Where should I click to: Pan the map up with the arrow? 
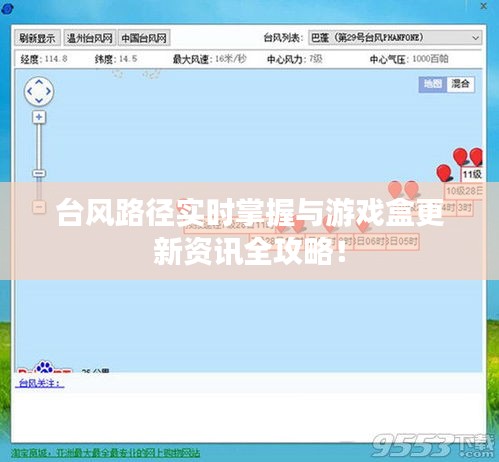tap(39, 82)
